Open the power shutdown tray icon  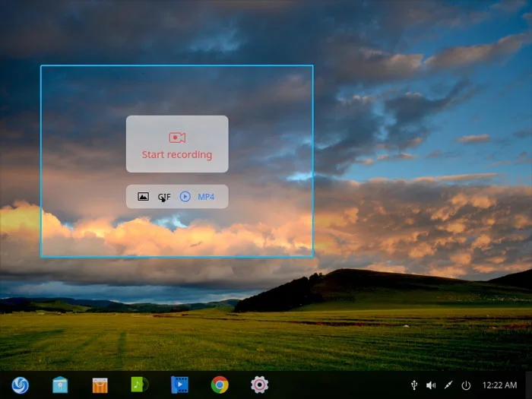466,385
